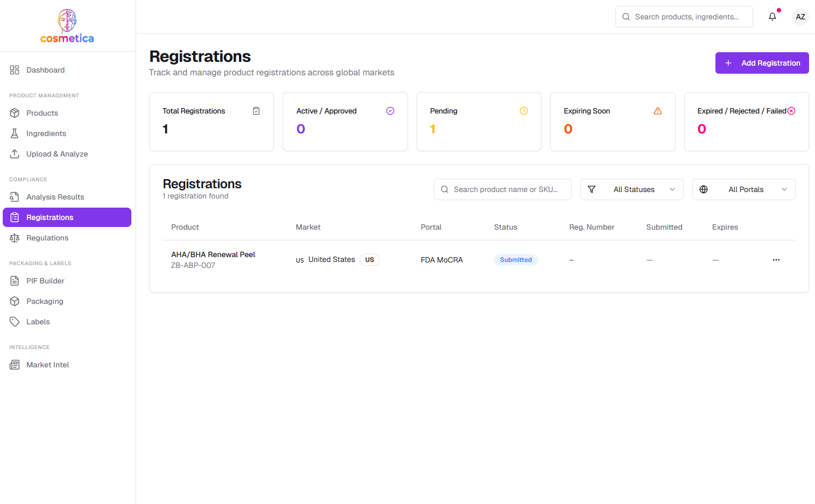Click the Expired/Rejected X circle icon
This screenshot has height=504, width=815.
791,111
